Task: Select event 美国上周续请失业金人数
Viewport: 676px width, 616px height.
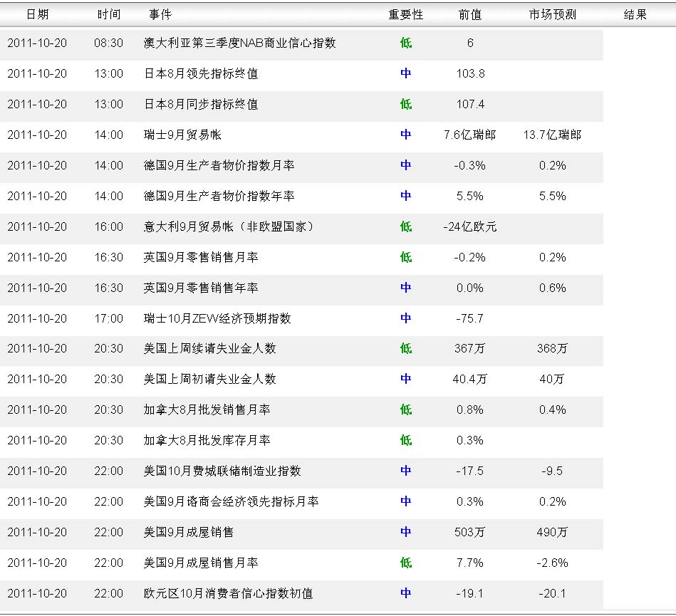Action: point(210,348)
